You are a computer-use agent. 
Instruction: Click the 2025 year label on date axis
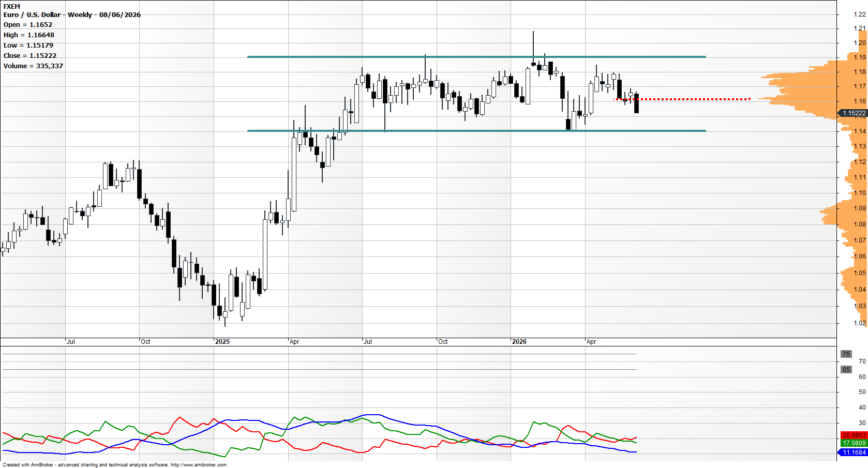pos(222,342)
